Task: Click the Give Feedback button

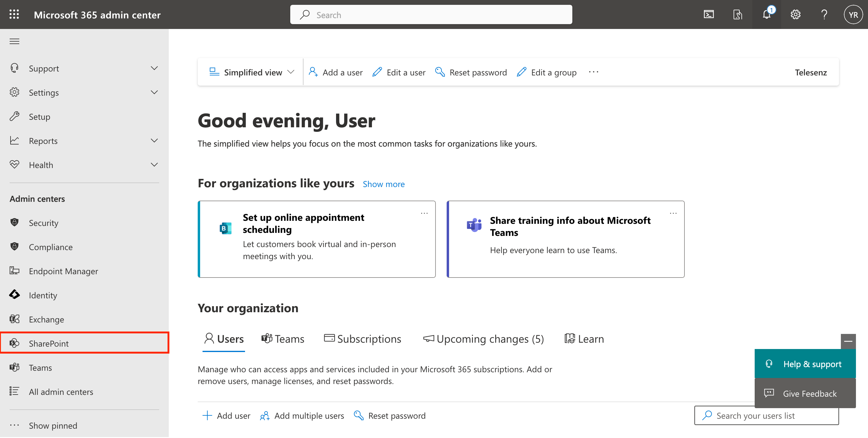Action: click(805, 393)
